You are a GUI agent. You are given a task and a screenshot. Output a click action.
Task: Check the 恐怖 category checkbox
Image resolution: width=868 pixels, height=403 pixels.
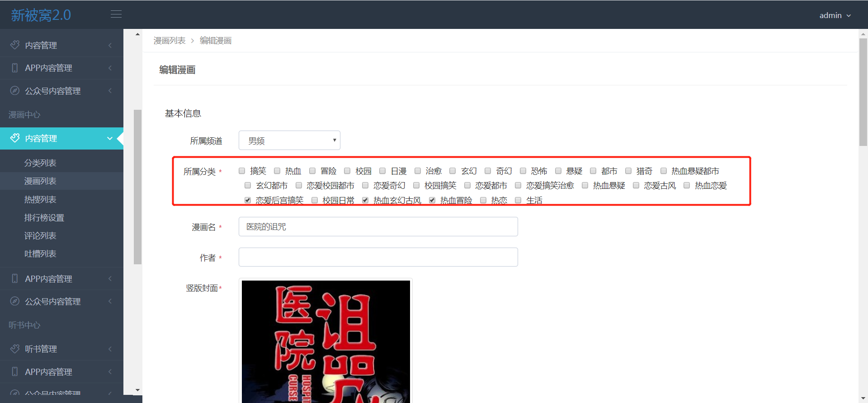point(523,171)
